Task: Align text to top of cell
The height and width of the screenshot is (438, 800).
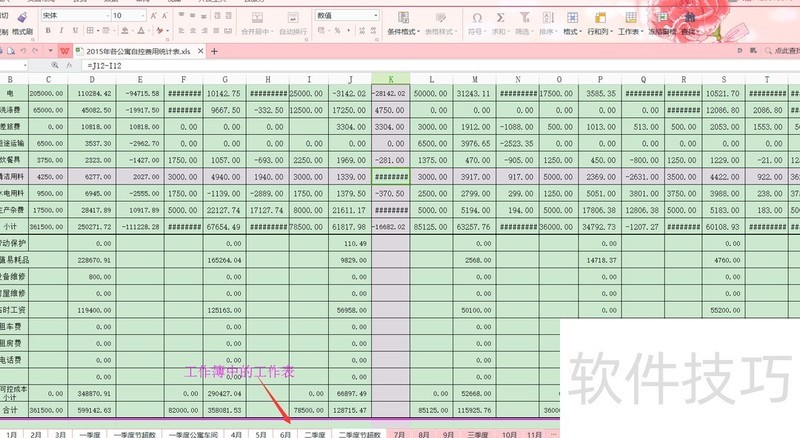Action: [181, 16]
